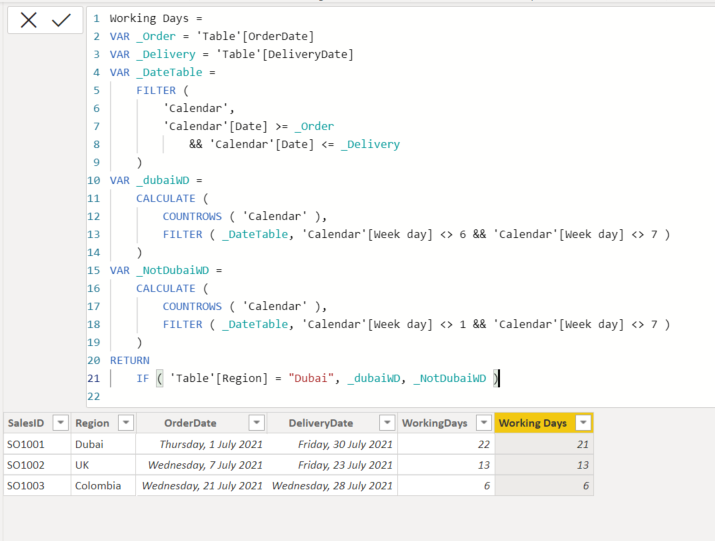Click the 'Working Days =' text on line 1

(x=155, y=18)
